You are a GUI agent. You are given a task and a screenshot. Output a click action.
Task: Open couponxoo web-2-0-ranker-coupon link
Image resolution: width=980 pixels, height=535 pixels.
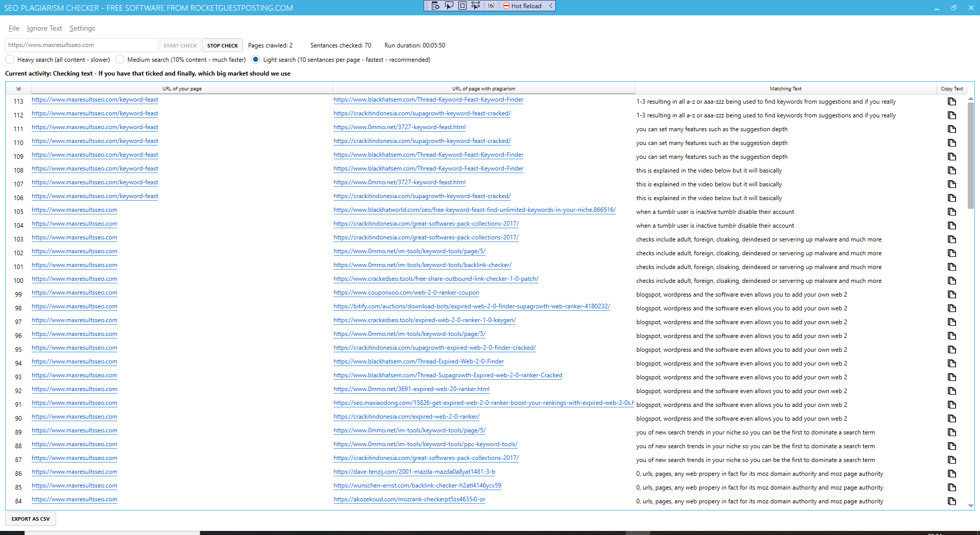point(406,293)
